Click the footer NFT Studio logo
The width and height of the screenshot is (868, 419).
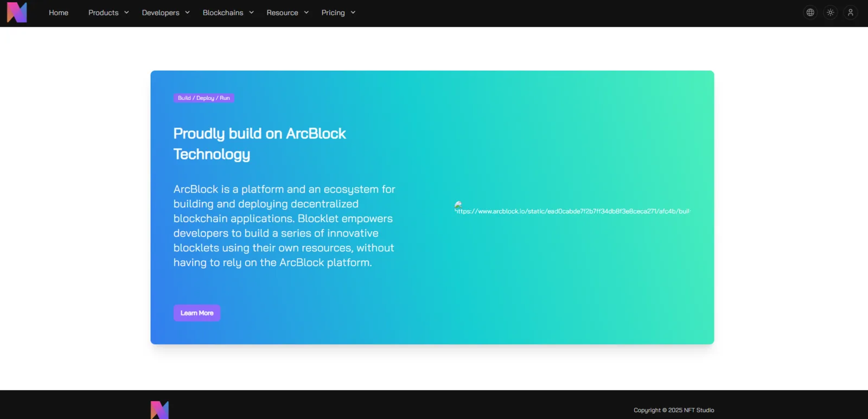pos(159,410)
